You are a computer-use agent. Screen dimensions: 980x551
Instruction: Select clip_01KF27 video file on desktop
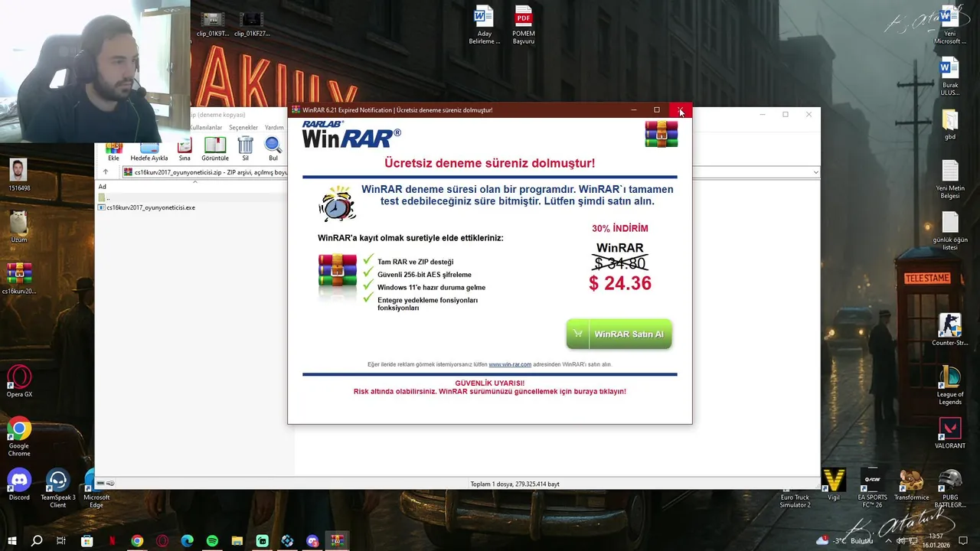point(252,24)
